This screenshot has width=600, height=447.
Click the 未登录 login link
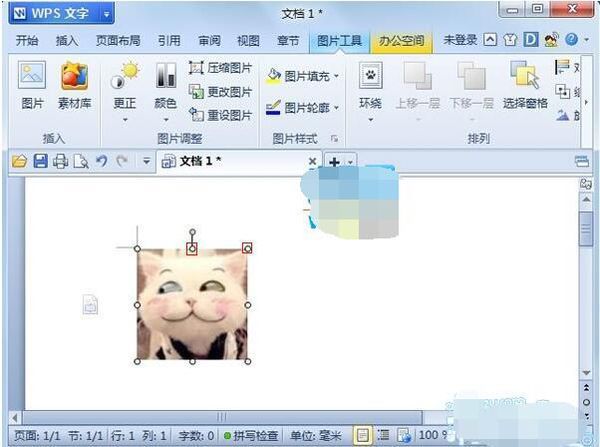pyautogui.click(x=460, y=39)
